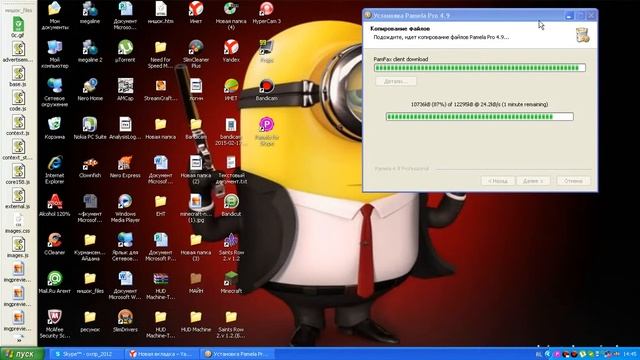640x360 pixels.
Task: Open the нищюк.htm file icon
Action: (x=160, y=12)
